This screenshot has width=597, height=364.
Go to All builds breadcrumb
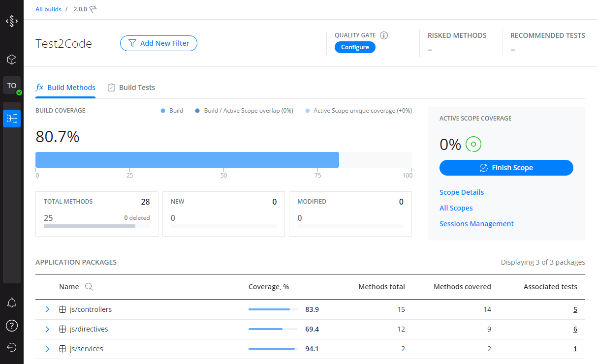point(48,9)
